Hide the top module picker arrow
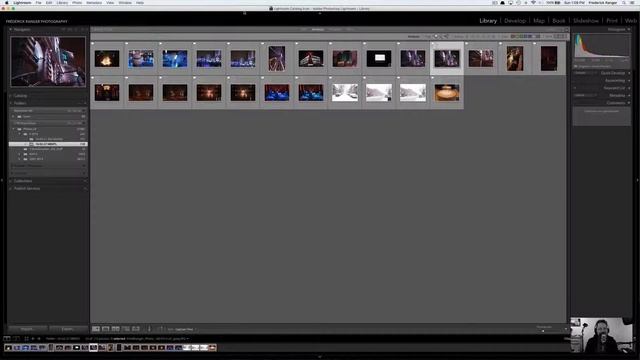The width and height of the screenshot is (640, 360). click(x=320, y=13)
